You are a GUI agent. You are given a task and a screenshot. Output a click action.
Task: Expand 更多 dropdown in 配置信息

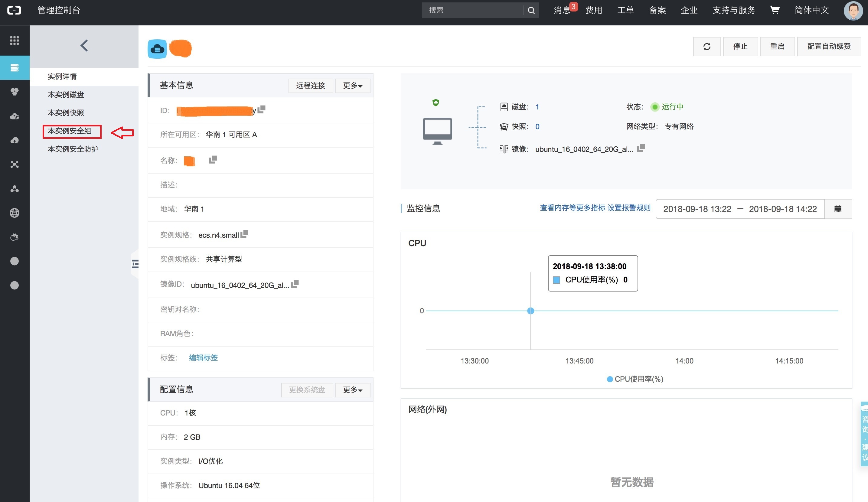click(x=352, y=390)
